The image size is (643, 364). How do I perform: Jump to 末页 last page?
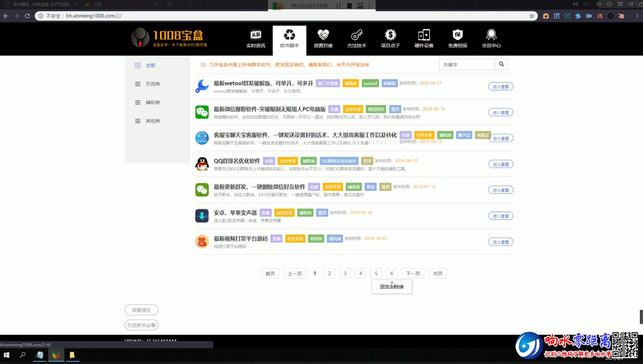[x=438, y=273]
